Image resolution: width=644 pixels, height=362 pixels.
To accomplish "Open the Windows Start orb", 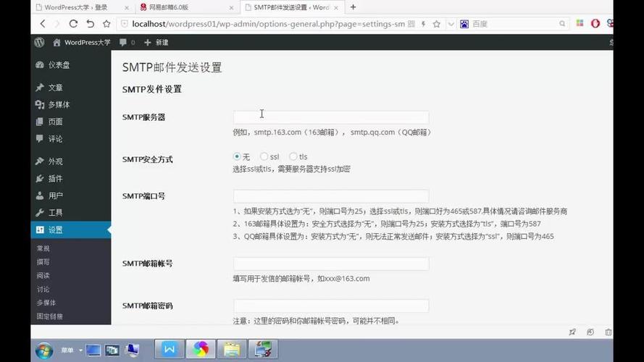I will (x=43, y=351).
